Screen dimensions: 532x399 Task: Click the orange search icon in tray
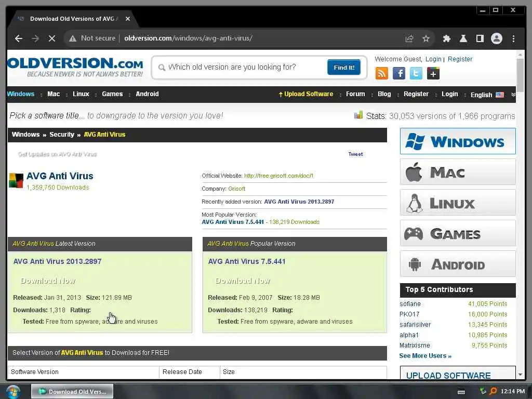(493, 391)
